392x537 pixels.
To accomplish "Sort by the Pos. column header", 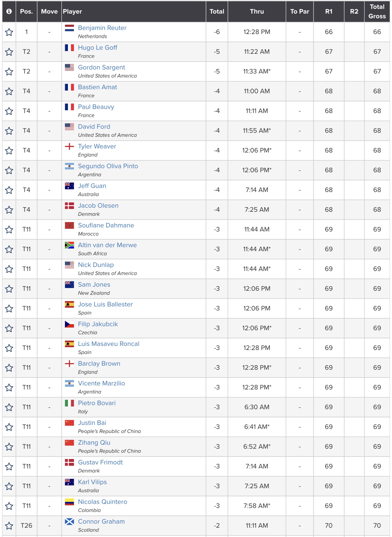I will pyautogui.click(x=26, y=11).
